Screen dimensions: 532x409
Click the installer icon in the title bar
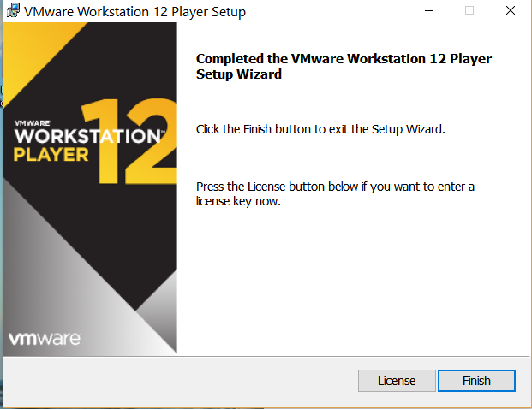click(13, 12)
